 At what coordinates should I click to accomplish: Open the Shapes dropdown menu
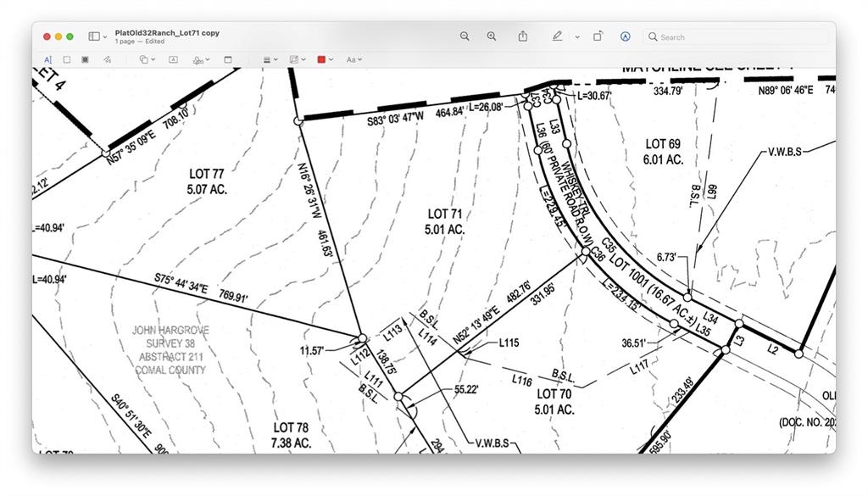pyautogui.click(x=147, y=60)
